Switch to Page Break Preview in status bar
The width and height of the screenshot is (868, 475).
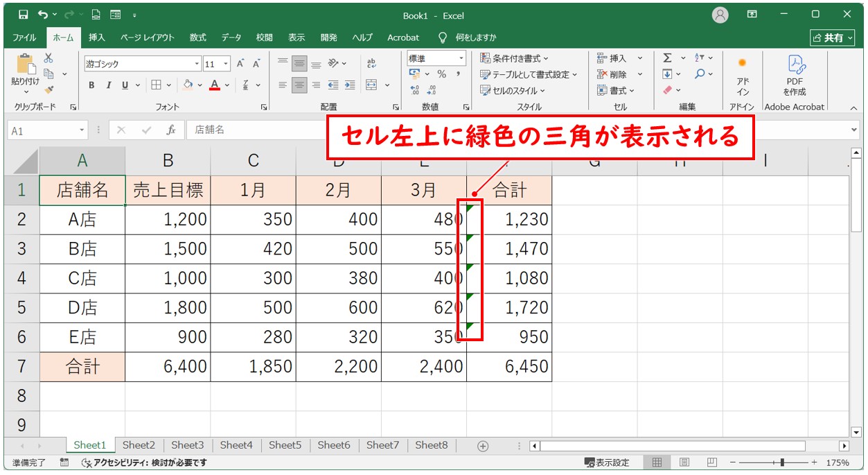(711, 463)
